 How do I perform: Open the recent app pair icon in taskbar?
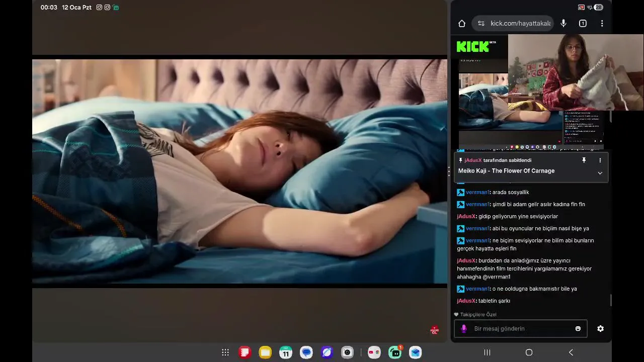(374, 352)
